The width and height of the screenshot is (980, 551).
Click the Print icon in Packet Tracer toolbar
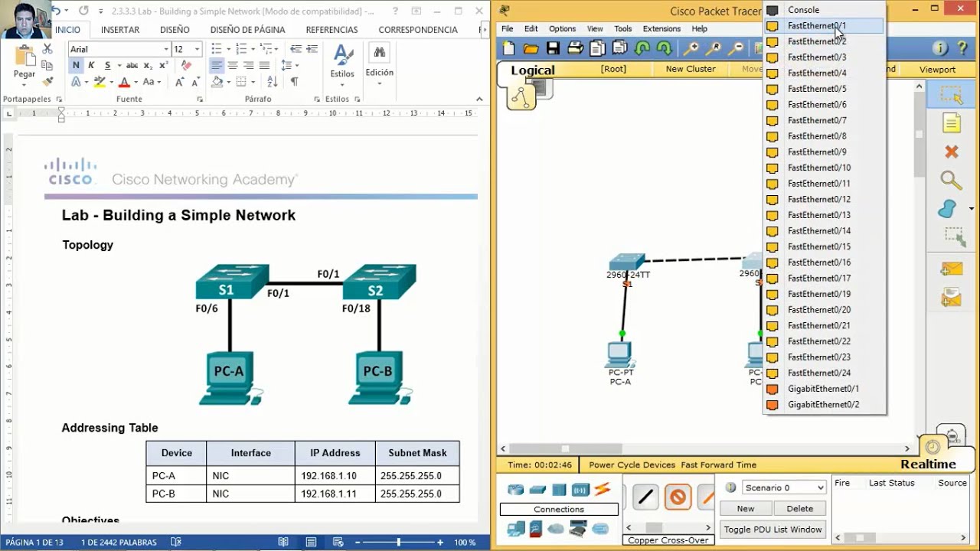575,49
